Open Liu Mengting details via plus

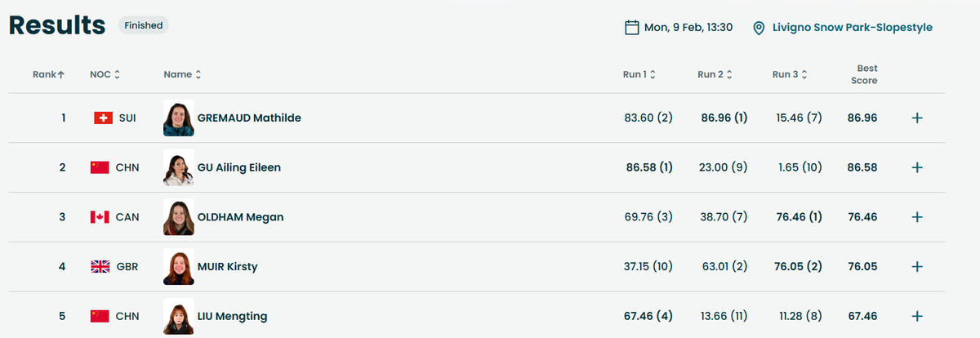click(x=916, y=316)
